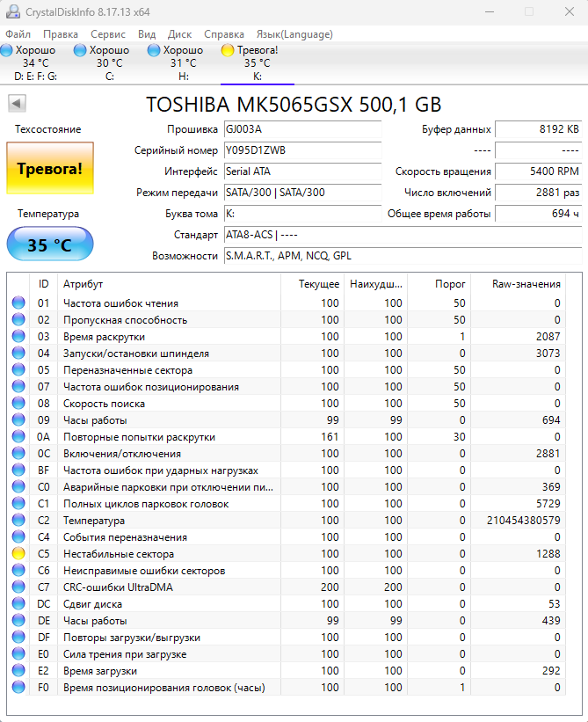Click the blue status dot for attribute 01
Screen dimensions: 588x722
pyautogui.click(x=18, y=303)
